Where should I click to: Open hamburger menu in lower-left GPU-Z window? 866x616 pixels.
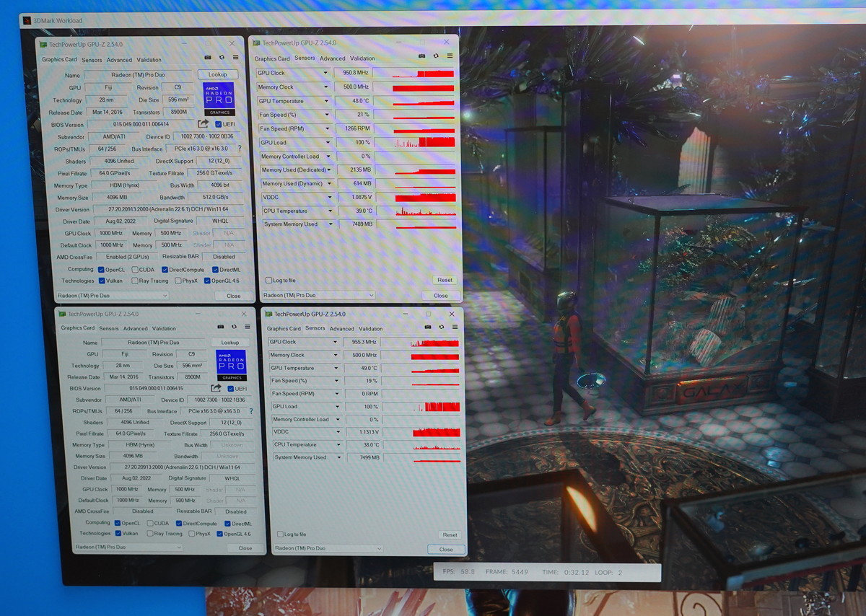[x=248, y=327]
